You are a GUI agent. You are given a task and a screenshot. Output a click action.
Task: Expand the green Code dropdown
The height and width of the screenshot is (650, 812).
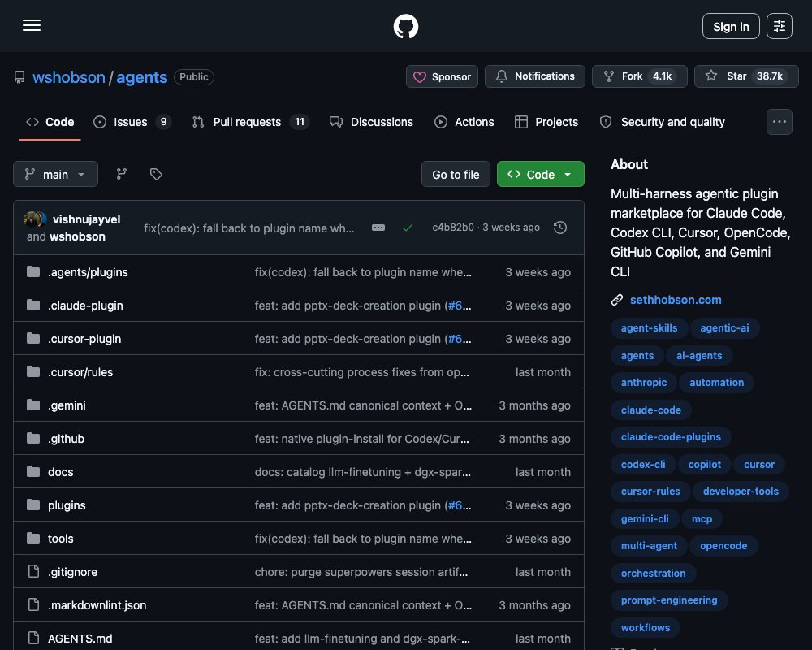point(541,174)
